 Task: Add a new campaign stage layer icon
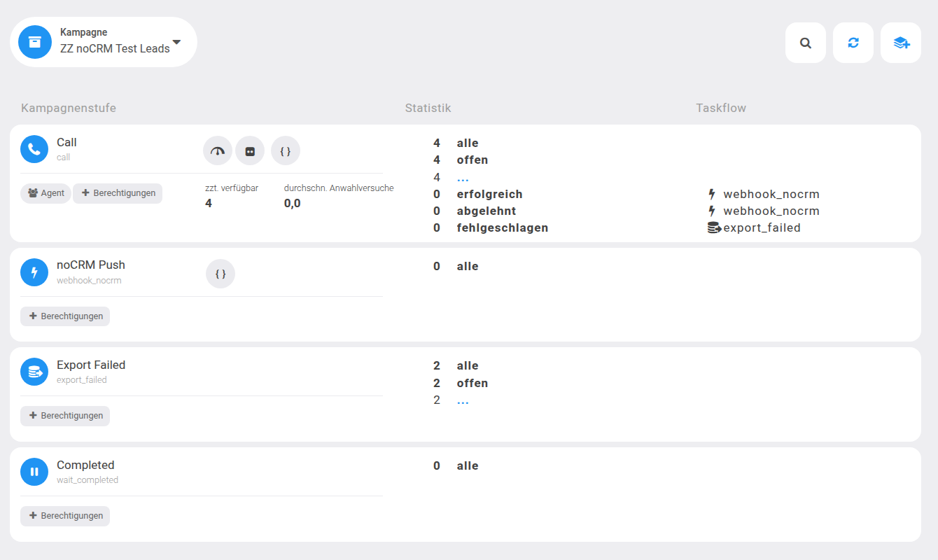[x=901, y=43]
